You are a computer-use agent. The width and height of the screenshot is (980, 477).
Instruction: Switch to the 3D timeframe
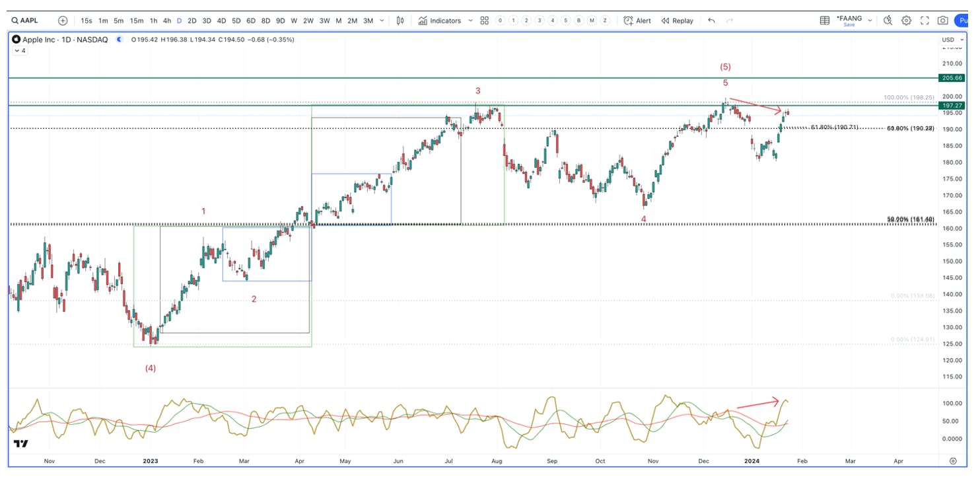pos(207,20)
